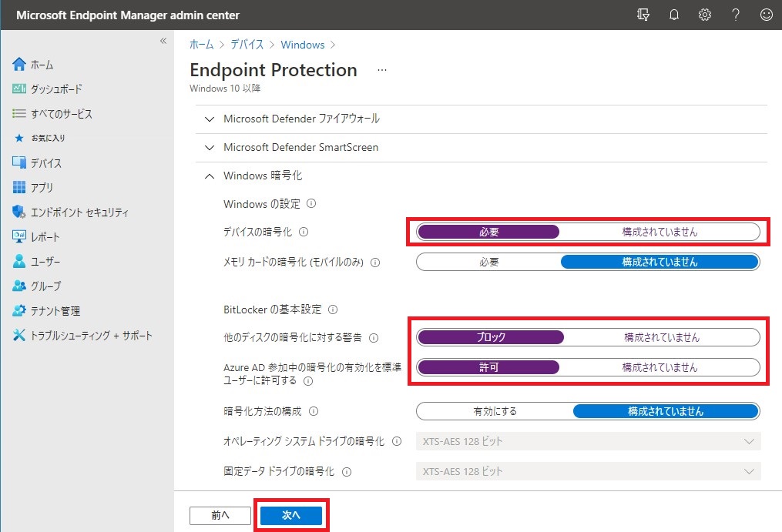782x532 pixels.
Task: Open the settings gear in header
Action: 705,15
